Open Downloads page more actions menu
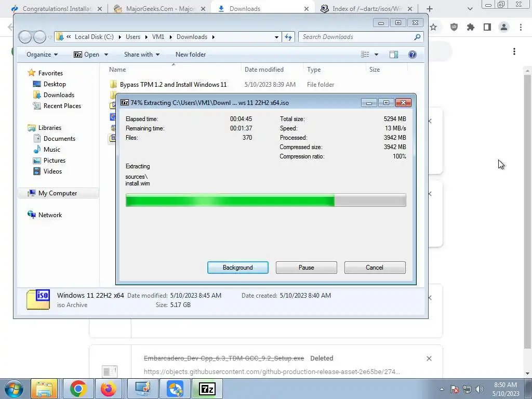The height and width of the screenshot is (399, 532). 514,51
